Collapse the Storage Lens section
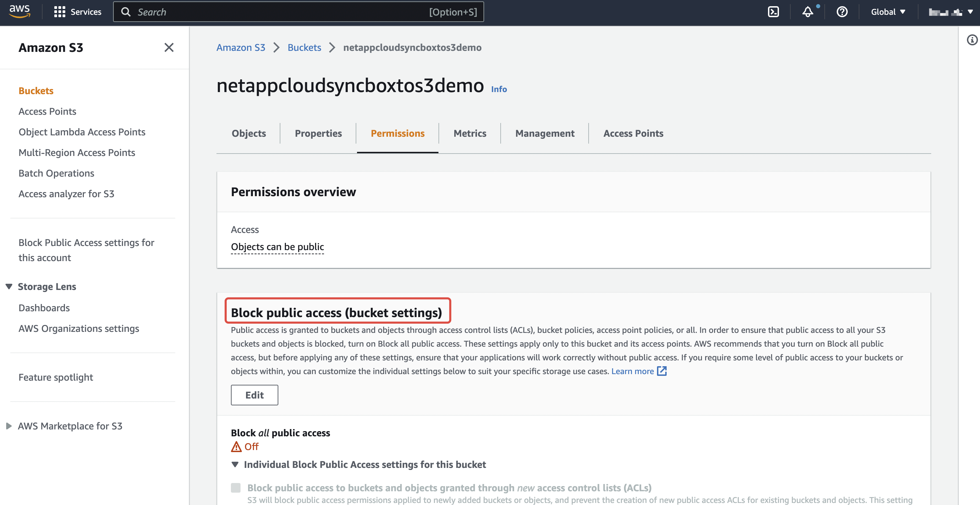 pyautogui.click(x=9, y=287)
